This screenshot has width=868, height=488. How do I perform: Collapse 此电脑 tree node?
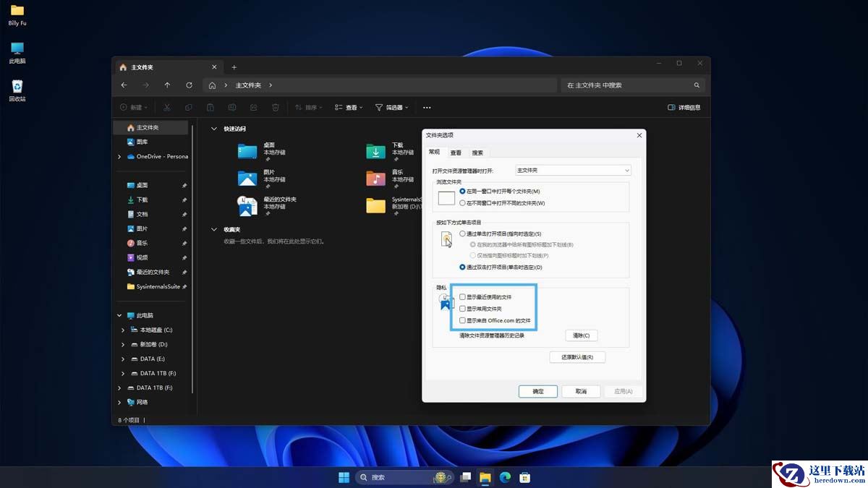tap(120, 315)
